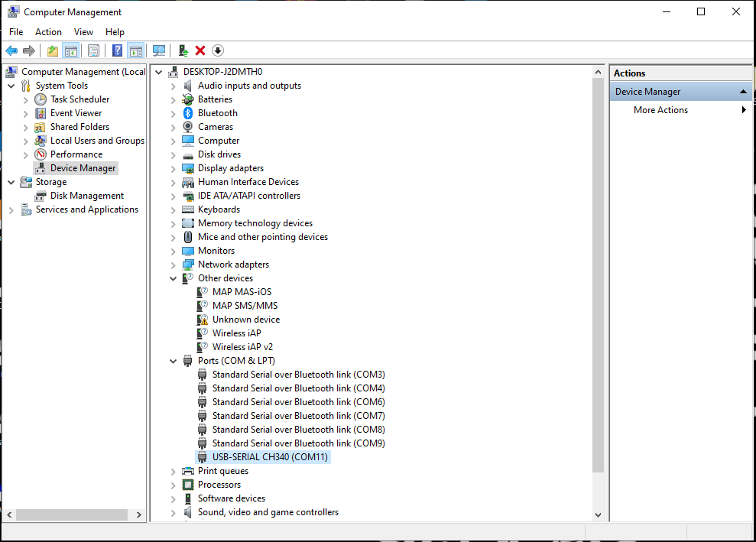This screenshot has height=542, width=756.
Task: Collapse the Device Manager actions section arrow
Action: pos(743,92)
